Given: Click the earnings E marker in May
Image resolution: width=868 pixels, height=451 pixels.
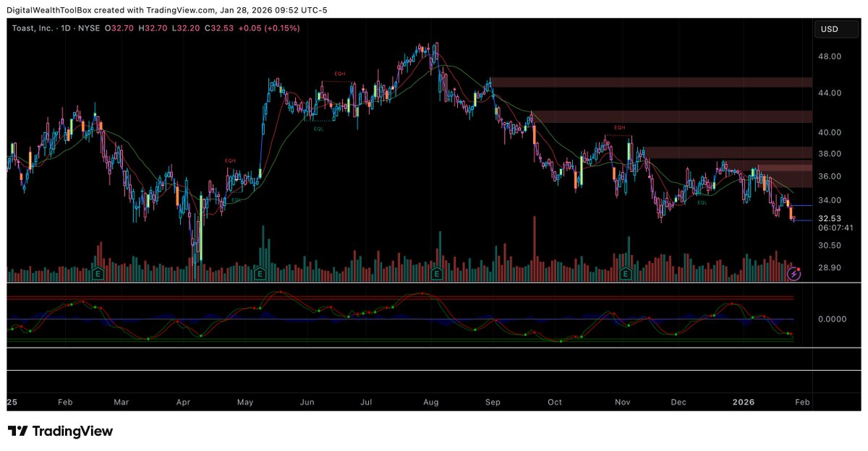Looking at the screenshot, I should [260, 273].
